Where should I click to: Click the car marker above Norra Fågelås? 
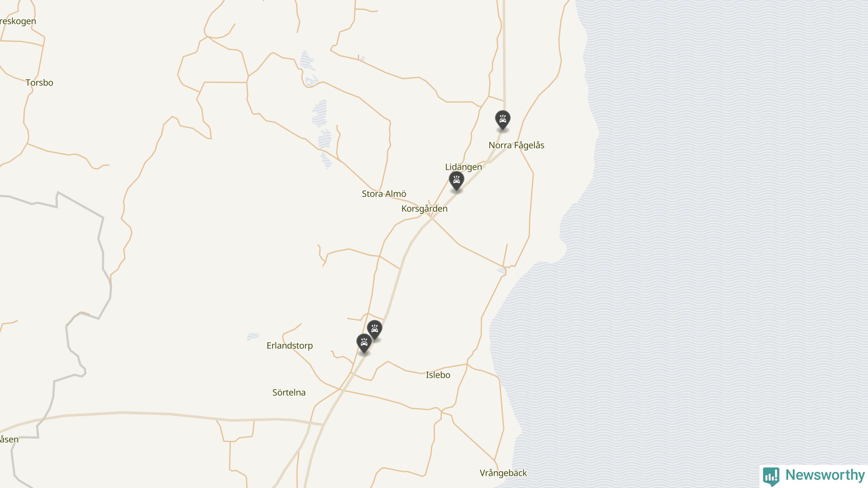coord(502,120)
